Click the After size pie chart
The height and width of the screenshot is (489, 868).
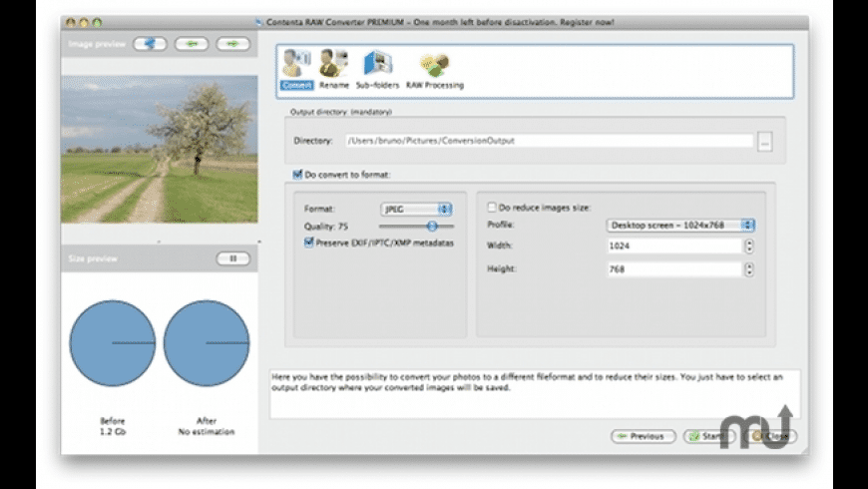pos(207,343)
